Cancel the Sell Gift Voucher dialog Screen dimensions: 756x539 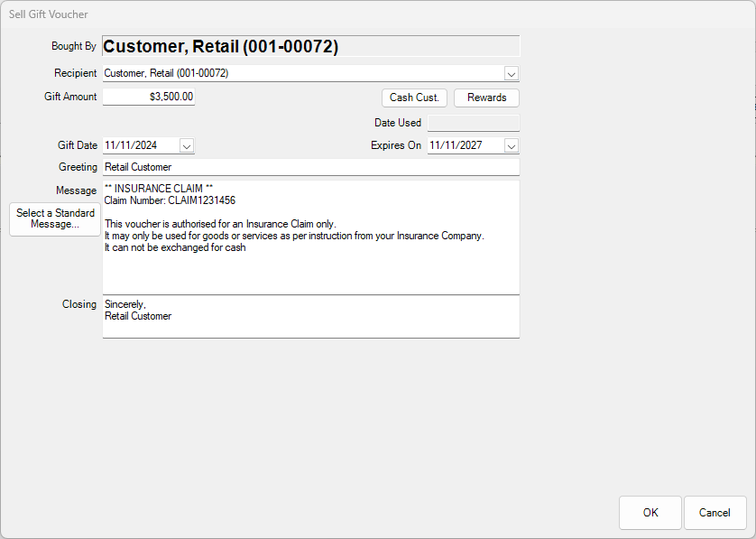pyautogui.click(x=715, y=513)
